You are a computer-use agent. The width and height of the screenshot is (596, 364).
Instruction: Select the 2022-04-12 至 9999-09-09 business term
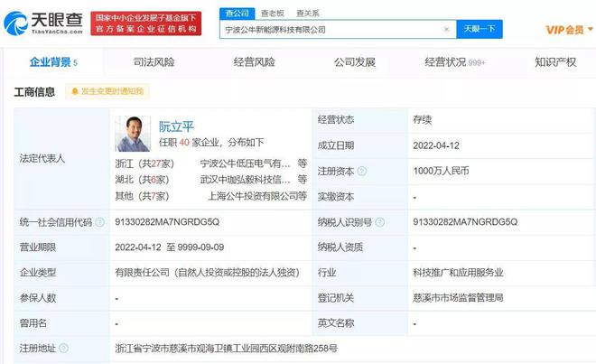click(170, 247)
